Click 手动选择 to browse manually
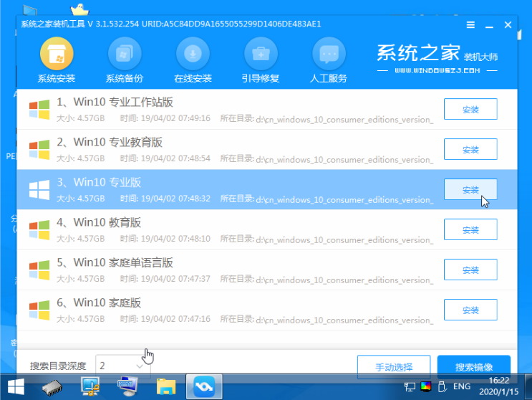The width and height of the screenshot is (532, 400). point(393,367)
